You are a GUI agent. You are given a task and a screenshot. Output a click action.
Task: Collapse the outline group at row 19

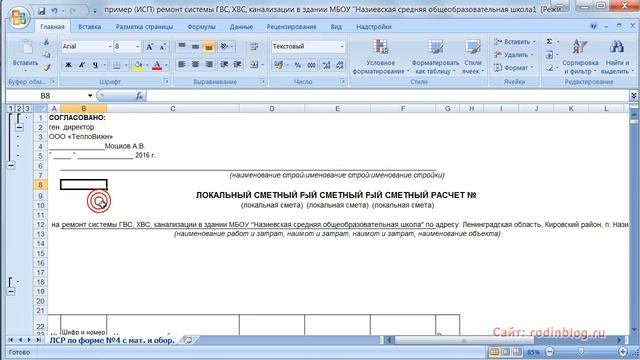point(11,291)
